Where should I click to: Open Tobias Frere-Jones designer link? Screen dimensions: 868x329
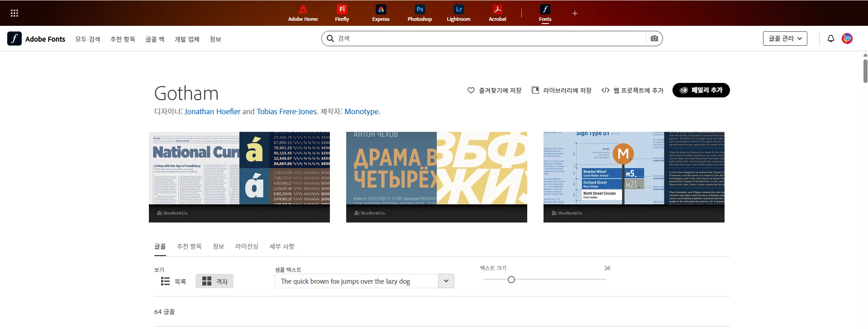click(x=286, y=111)
